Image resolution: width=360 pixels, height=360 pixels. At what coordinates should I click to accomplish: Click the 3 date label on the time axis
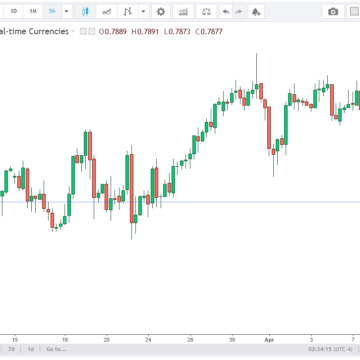coord(311,340)
